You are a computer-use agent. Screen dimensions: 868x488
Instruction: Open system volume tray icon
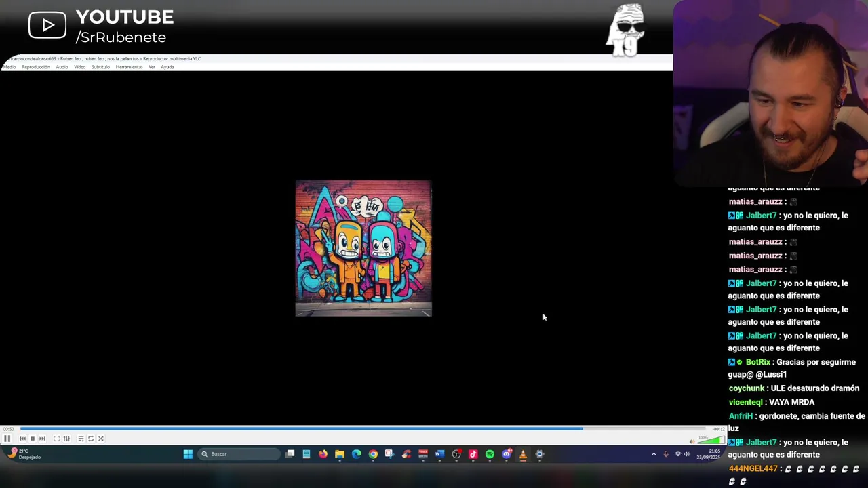coord(687,454)
